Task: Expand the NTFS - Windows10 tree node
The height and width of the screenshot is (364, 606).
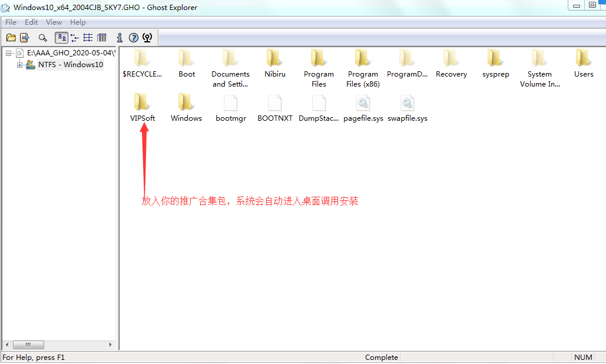Action: (19, 65)
